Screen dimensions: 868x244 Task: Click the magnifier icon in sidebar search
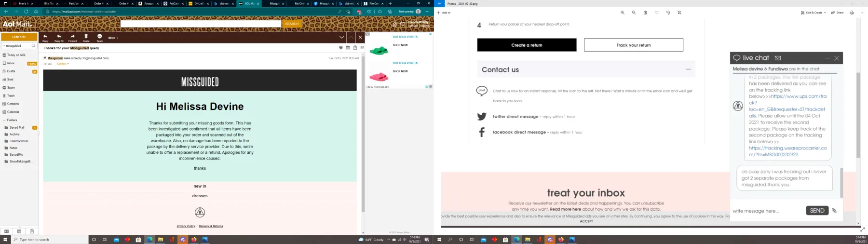pos(34,46)
